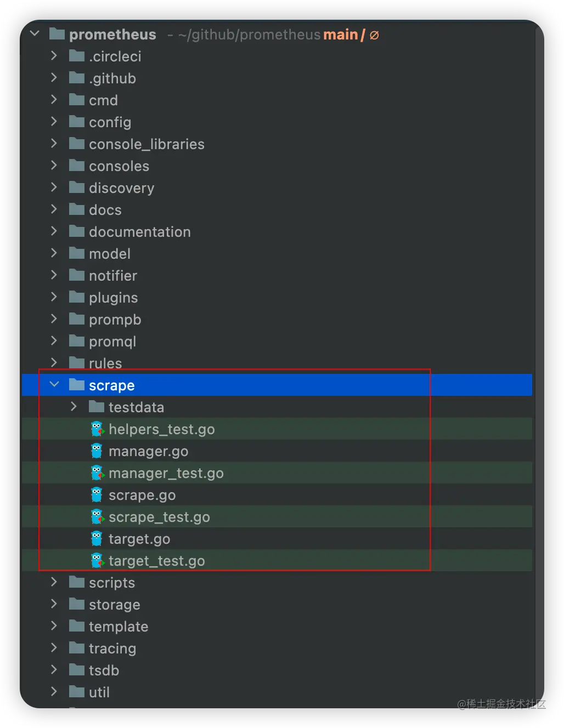Click the main branch label

[341, 35]
